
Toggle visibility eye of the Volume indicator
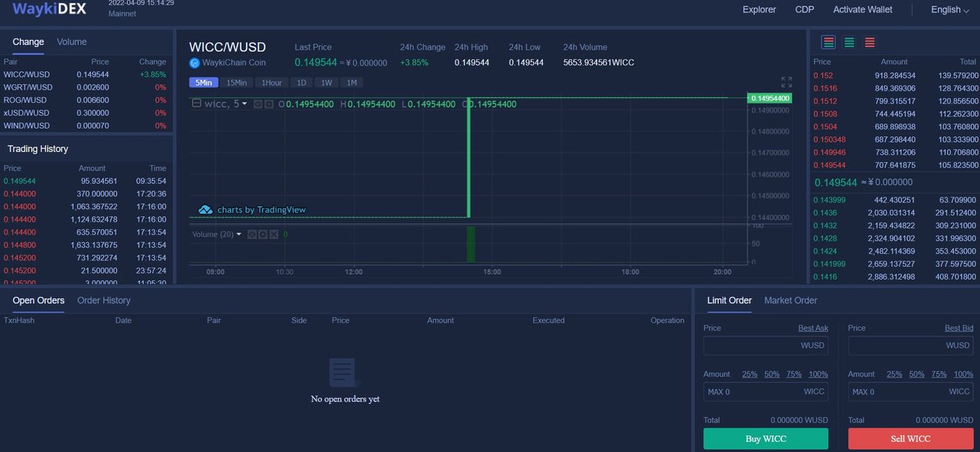tap(252, 234)
